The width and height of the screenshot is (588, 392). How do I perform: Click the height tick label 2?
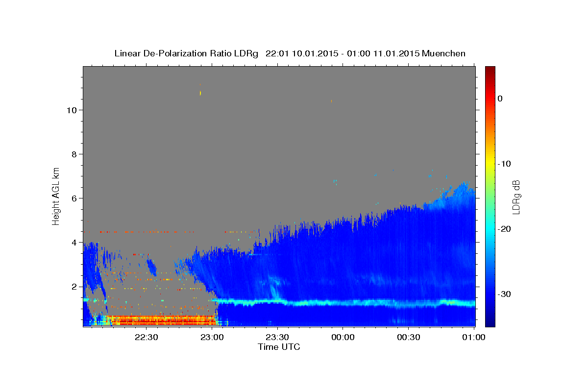pos(73,286)
